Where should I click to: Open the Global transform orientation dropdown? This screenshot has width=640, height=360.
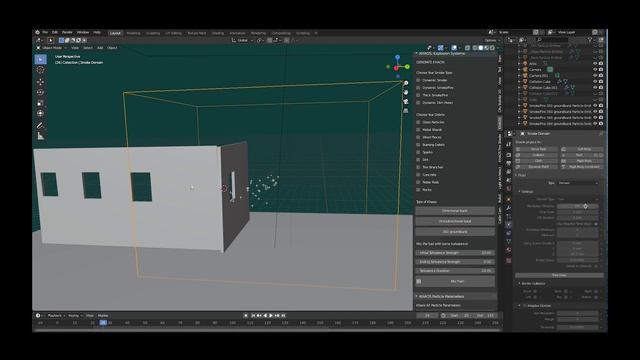point(242,40)
